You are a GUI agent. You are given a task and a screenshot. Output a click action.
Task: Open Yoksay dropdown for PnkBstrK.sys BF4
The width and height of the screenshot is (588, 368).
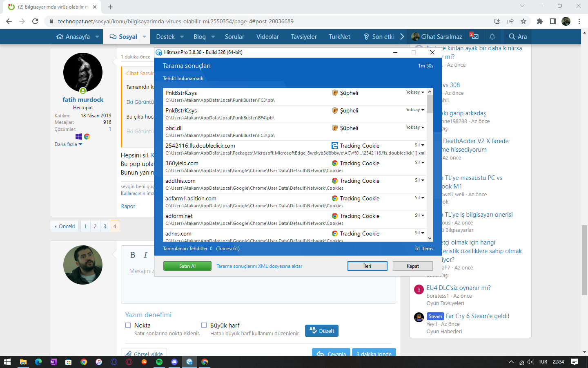[x=415, y=110]
